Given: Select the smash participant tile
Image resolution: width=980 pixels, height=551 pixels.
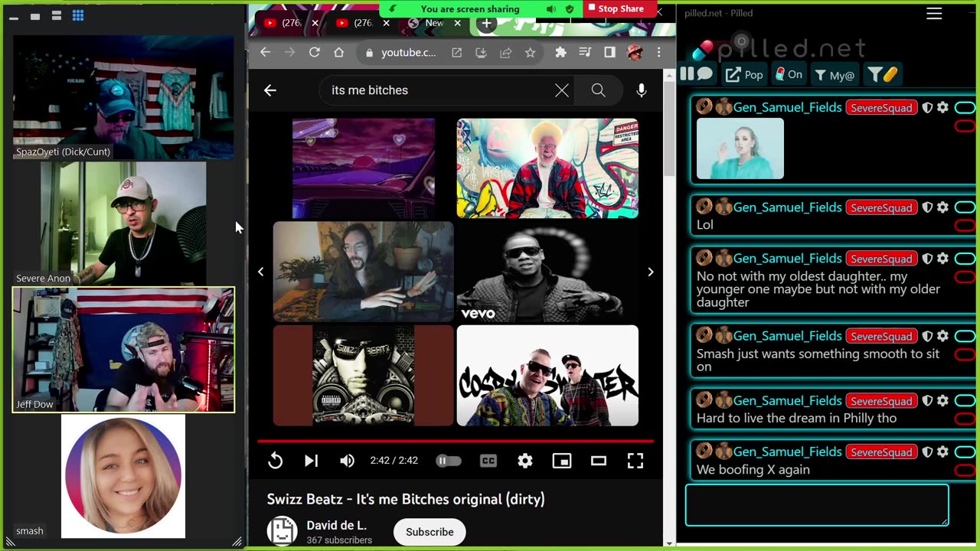Looking at the screenshot, I should (x=123, y=477).
